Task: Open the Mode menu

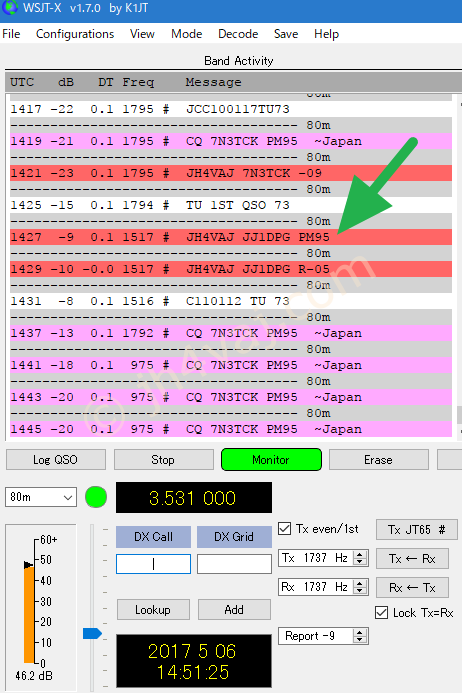Action: pyautogui.click(x=187, y=34)
